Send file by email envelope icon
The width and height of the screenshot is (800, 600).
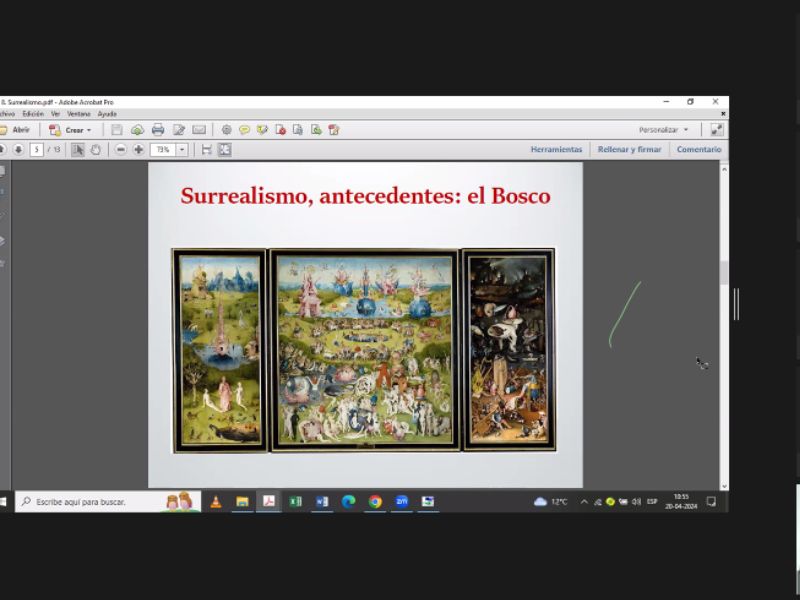point(199,130)
